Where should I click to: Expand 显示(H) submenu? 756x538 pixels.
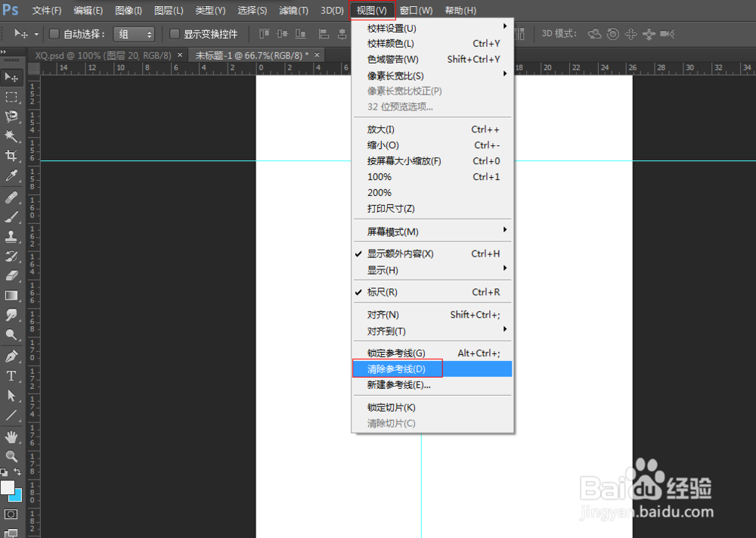433,270
